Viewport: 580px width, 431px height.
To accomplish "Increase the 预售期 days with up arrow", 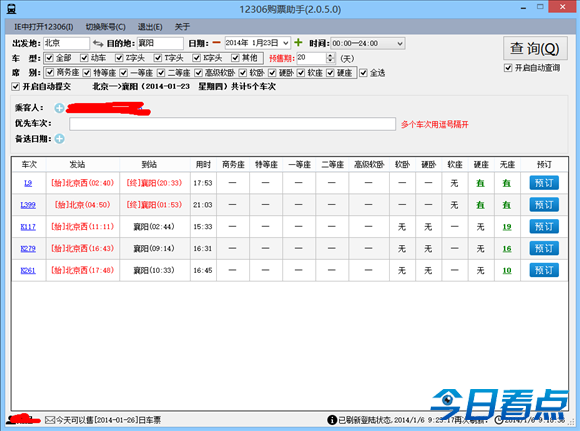I will click(330, 55).
